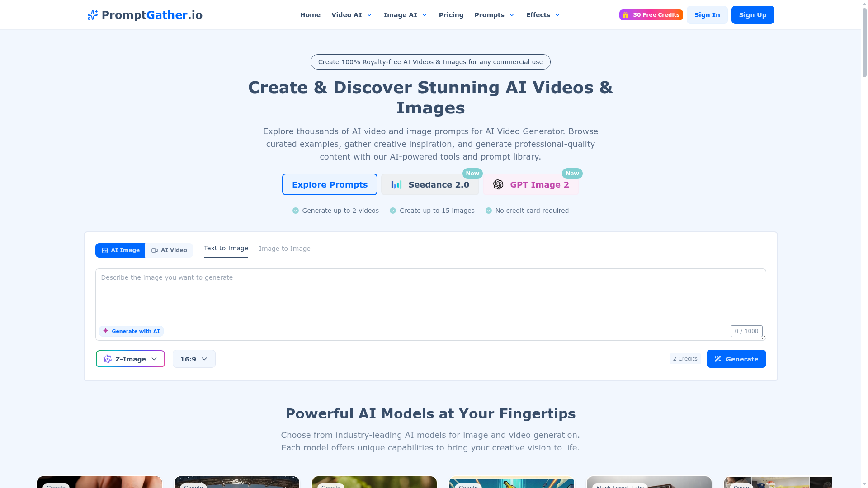Click the Sign In button
The image size is (868, 488).
click(707, 15)
